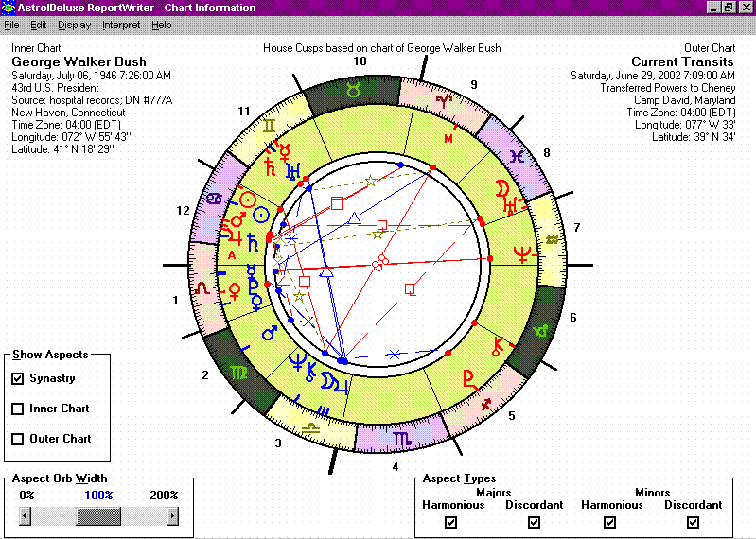Minimize the AstrolDeluxe ReportWriter window

(x=714, y=8)
